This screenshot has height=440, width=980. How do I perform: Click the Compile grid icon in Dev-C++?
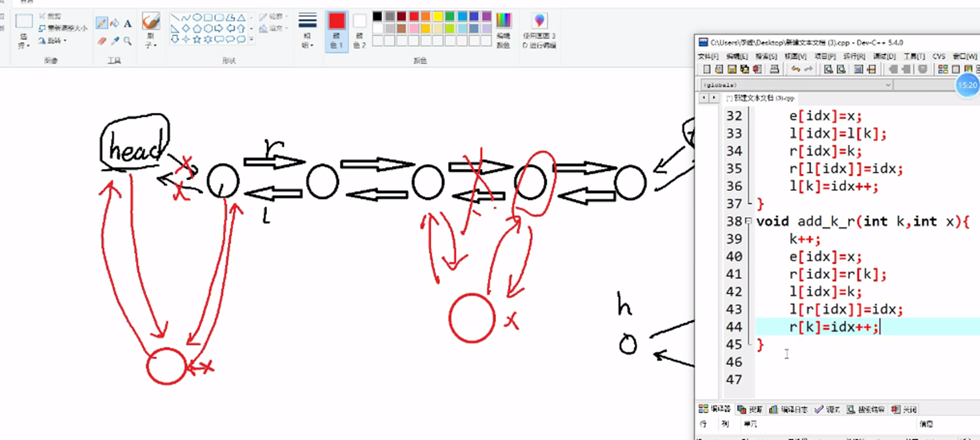point(943,69)
